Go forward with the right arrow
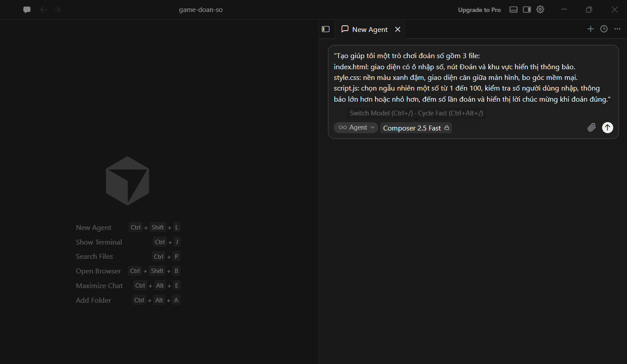The height and width of the screenshot is (364, 627). [57, 10]
